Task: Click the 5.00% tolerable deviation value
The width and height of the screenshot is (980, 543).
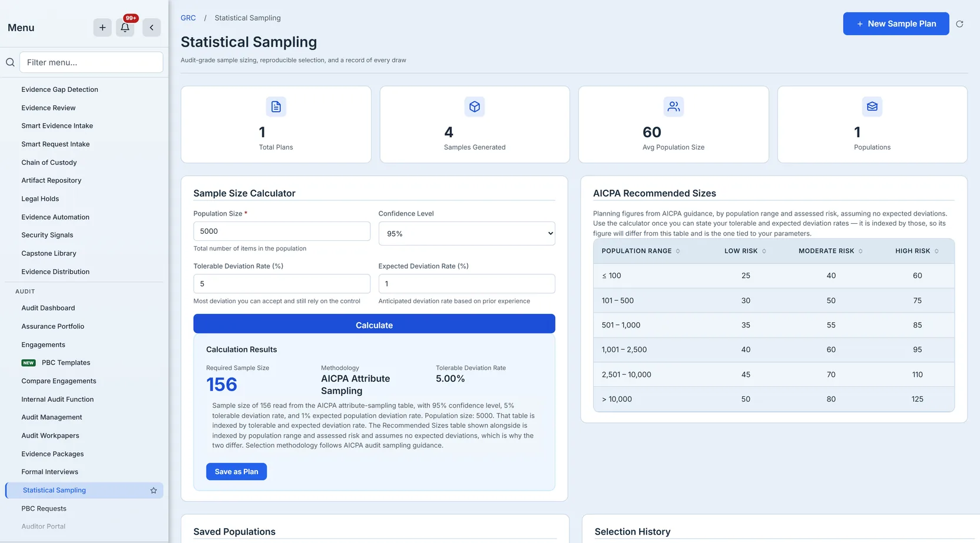Action: pyautogui.click(x=450, y=379)
